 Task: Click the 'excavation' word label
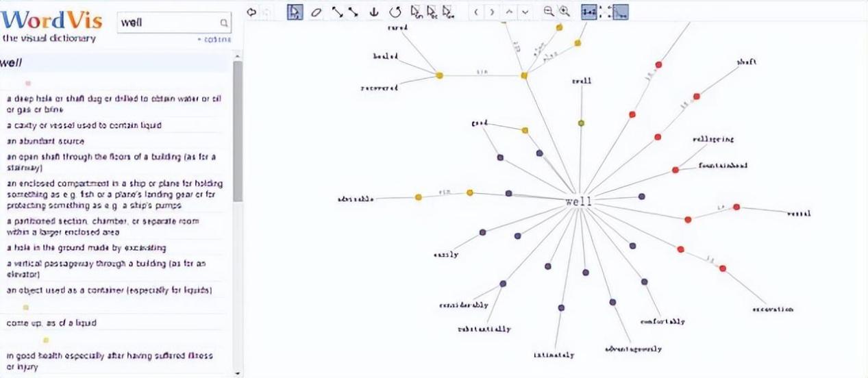pos(773,309)
